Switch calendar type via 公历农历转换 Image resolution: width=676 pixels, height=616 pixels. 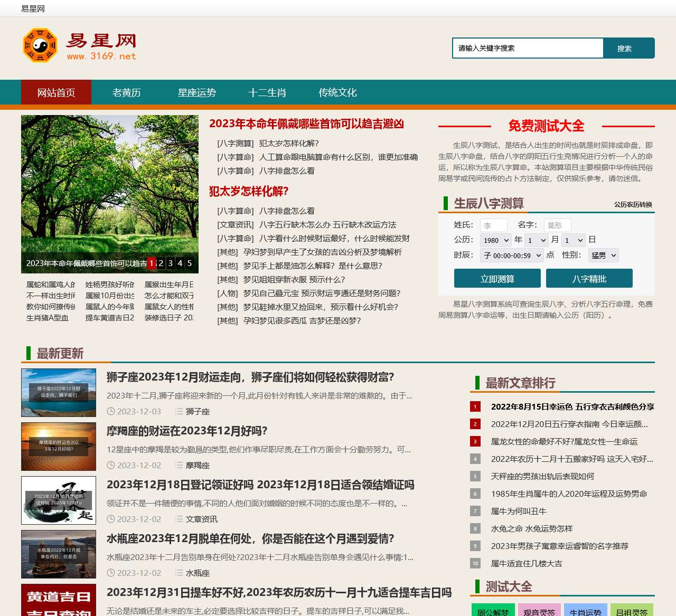click(x=634, y=203)
